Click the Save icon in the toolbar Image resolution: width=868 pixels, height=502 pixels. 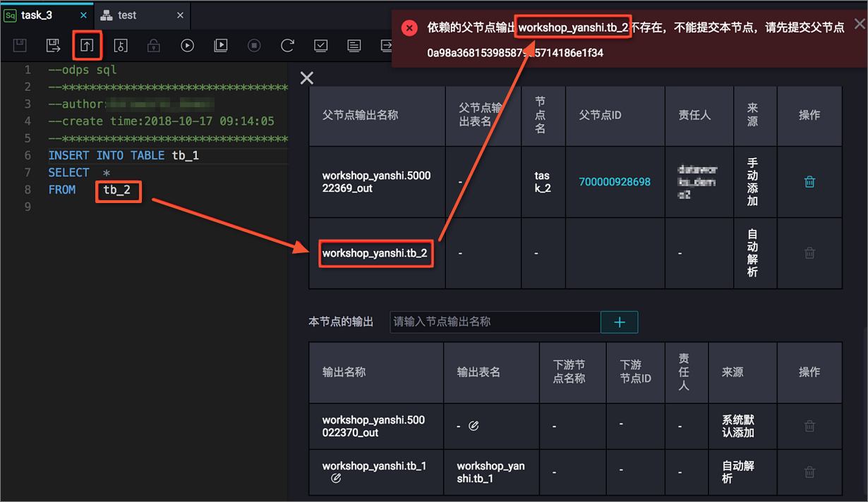tap(20, 46)
